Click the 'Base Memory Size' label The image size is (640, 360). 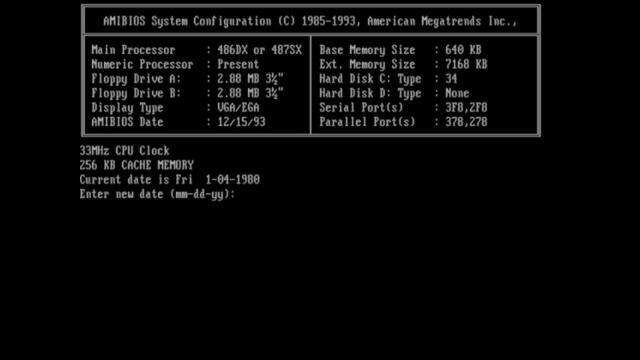point(367,50)
